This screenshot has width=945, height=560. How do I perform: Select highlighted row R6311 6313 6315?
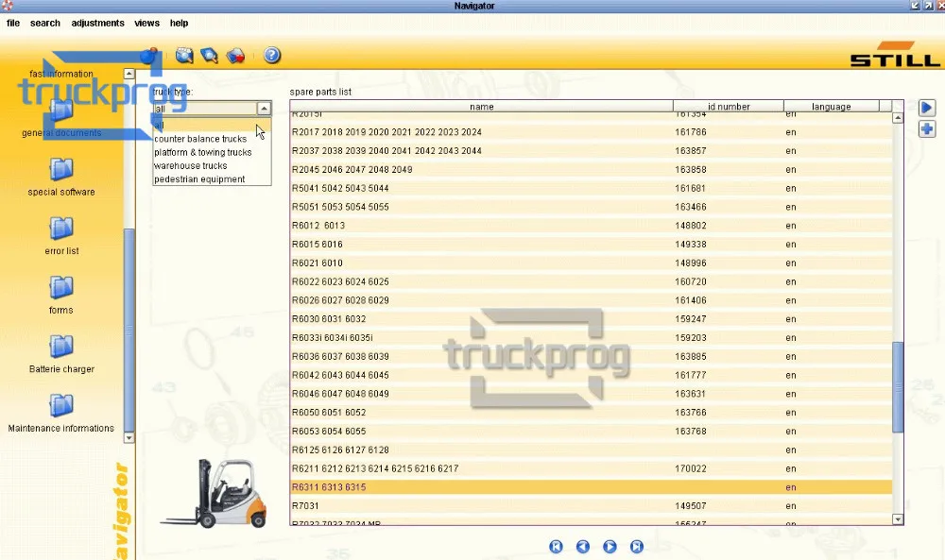pyautogui.click(x=592, y=486)
